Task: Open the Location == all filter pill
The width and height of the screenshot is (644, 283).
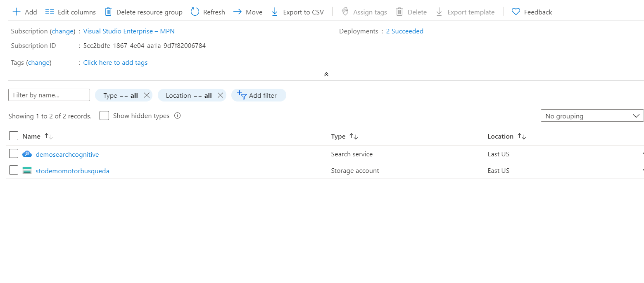Action: 188,95
